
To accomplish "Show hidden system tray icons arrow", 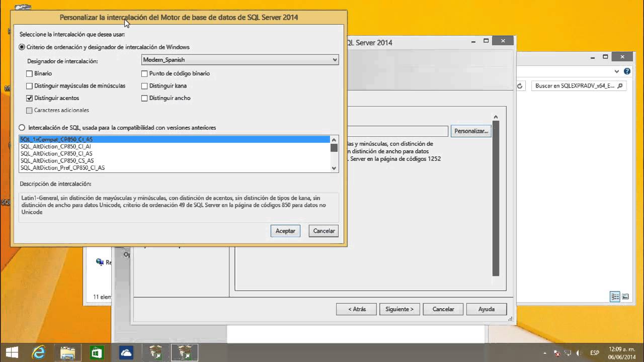I will tap(545, 353).
